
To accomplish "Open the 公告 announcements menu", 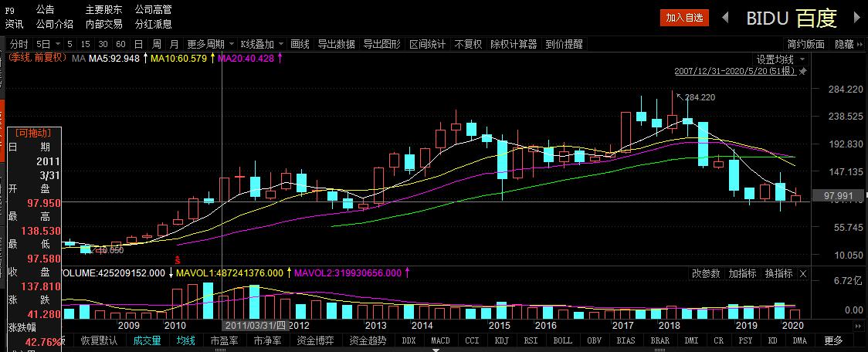I will (x=46, y=9).
